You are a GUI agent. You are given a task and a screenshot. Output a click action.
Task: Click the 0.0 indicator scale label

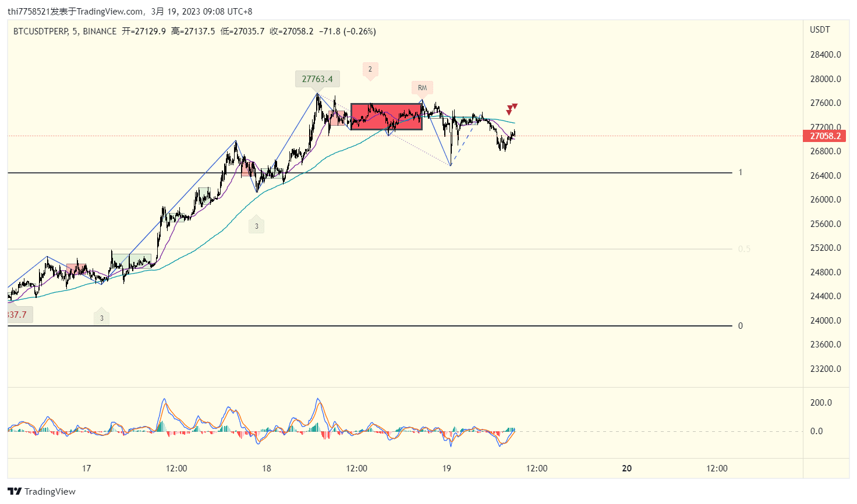click(x=816, y=431)
